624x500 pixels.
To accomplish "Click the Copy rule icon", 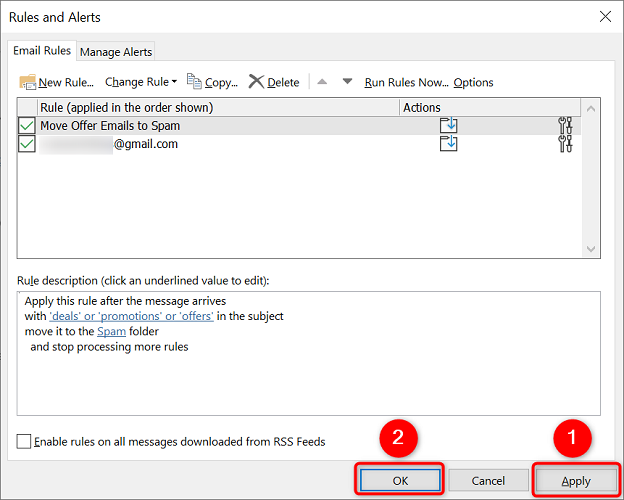I will pos(195,82).
